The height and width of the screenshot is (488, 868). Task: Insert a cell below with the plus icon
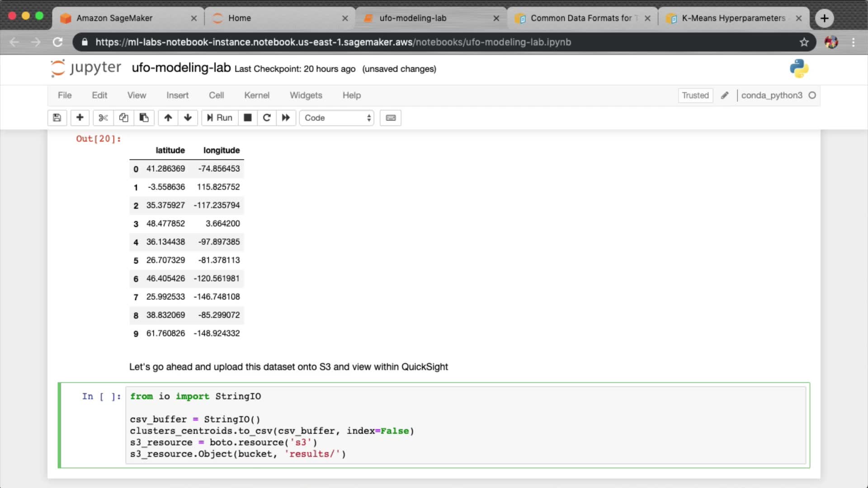click(80, 118)
